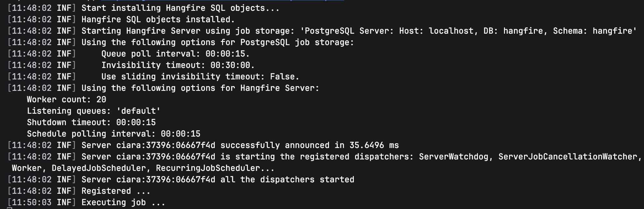Click the "Worker count: 20" line
644x209 pixels.
tap(66, 99)
